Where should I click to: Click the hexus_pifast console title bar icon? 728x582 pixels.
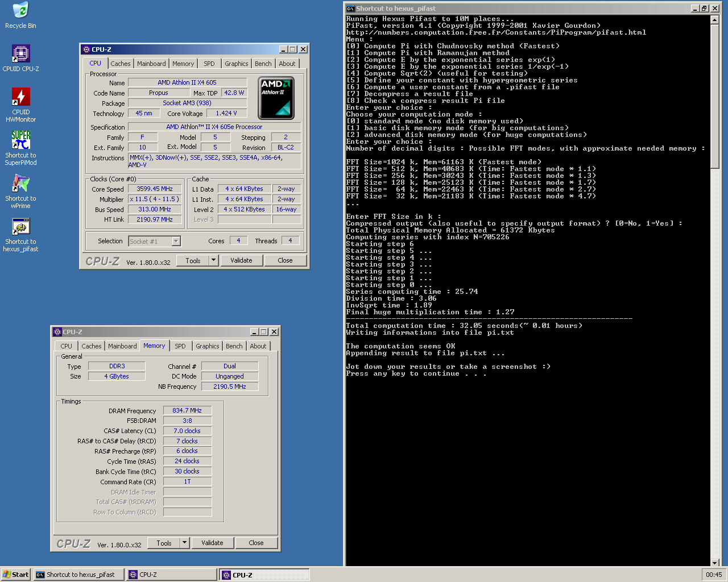[x=351, y=9]
